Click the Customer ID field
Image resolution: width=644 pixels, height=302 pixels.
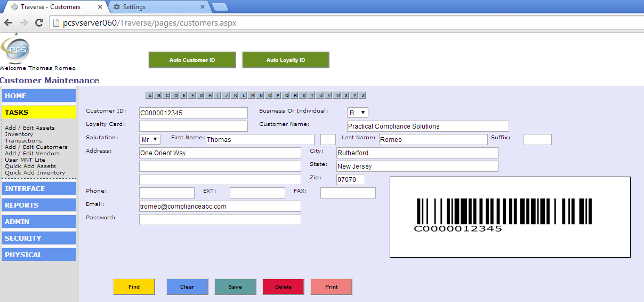click(194, 113)
